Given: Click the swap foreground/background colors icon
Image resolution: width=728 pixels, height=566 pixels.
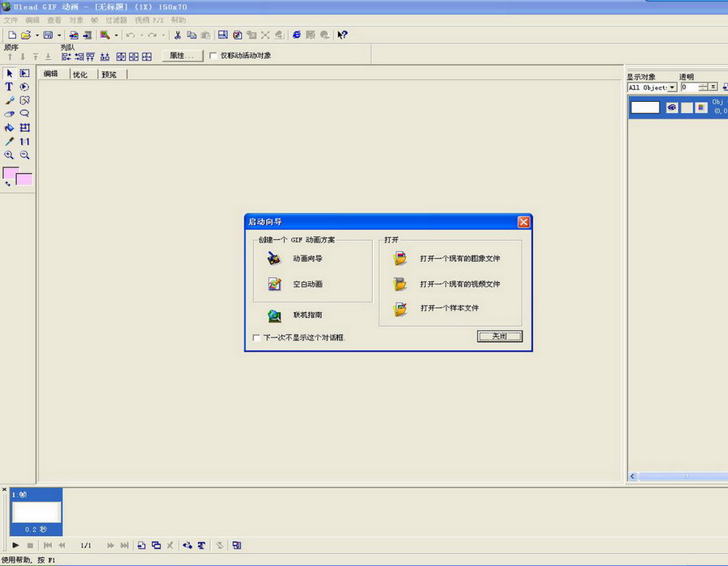Looking at the screenshot, I should pos(7,184).
